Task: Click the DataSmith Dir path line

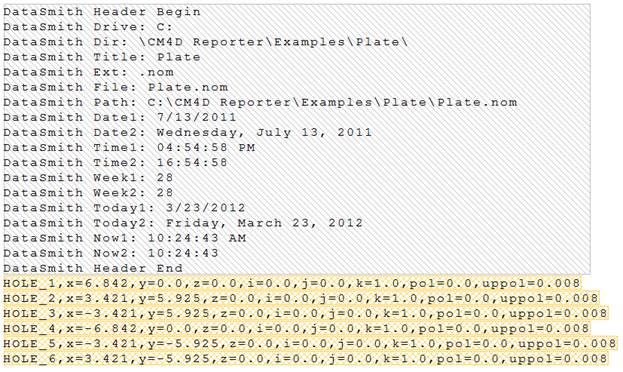Action: [205, 42]
